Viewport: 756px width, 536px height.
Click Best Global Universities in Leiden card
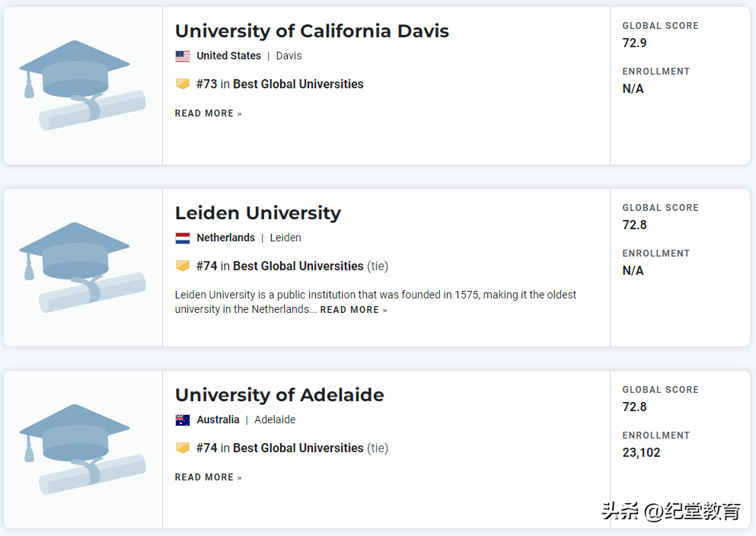[x=298, y=266]
